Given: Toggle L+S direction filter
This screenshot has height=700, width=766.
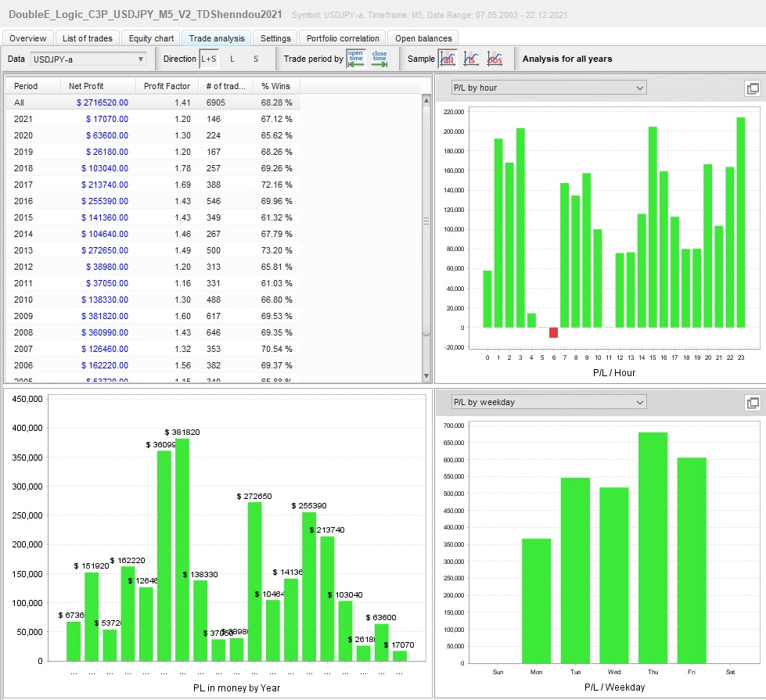Looking at the screenshot, I should click(209, 59).
